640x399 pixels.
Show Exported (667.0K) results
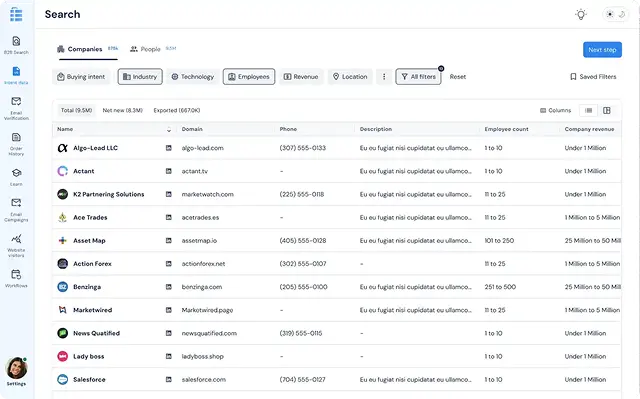click(x=177, y=111)
